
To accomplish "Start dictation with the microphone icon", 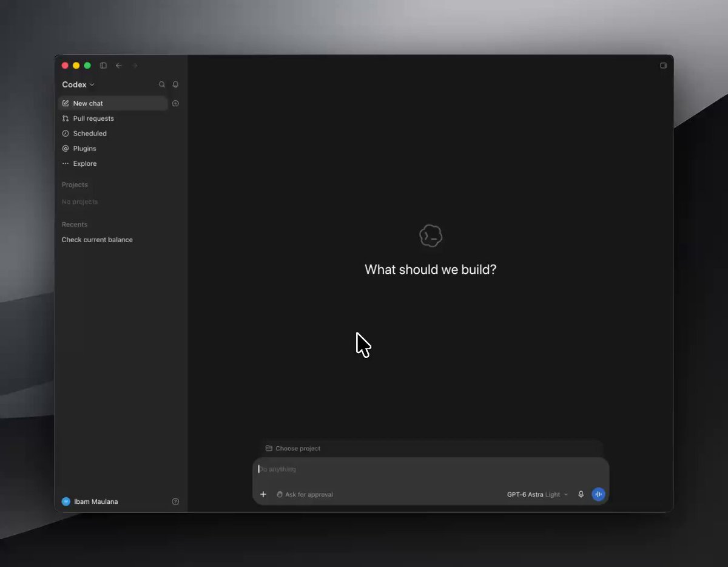I will (581, 495).
